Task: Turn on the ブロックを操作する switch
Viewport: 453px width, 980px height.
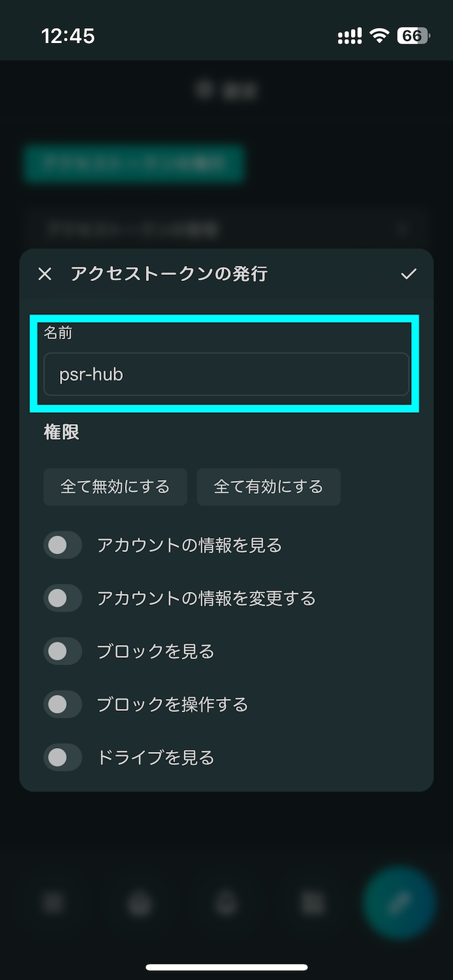Action: (63, 704)
